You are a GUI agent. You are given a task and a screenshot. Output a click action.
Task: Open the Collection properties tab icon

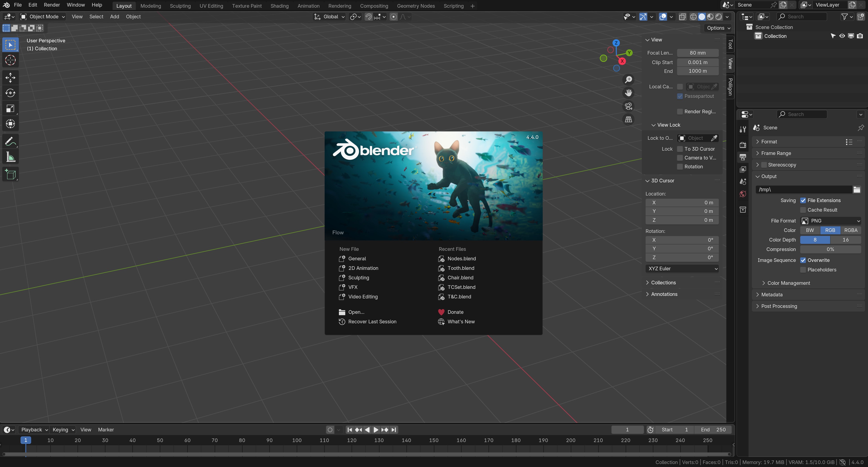743,209
